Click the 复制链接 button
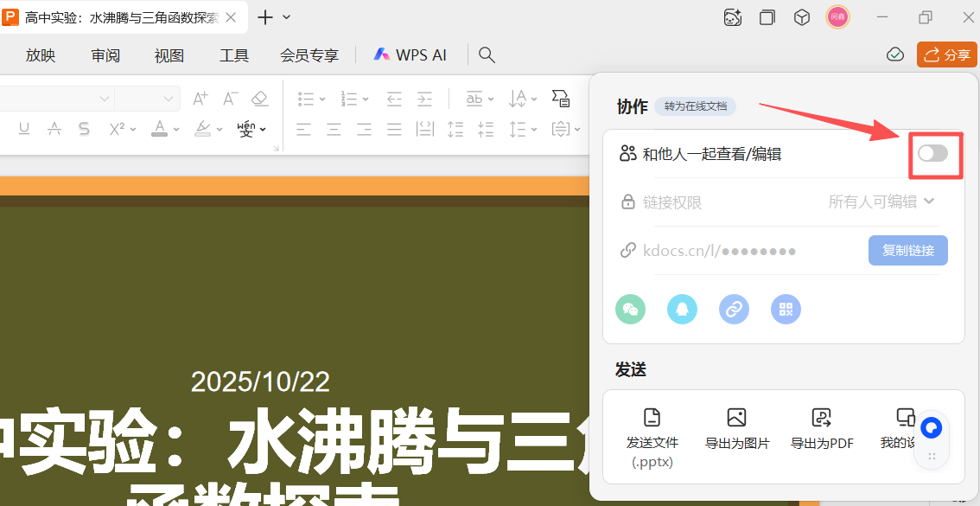Image resolution: width=980 pixels, height=506 pixels. pyautogui.click(x=907, y=250)
